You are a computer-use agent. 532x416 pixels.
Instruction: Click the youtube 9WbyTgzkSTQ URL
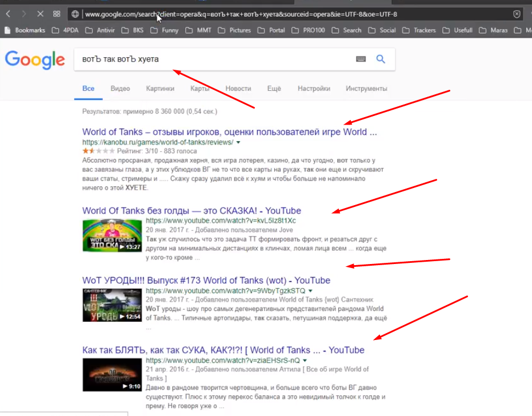[226, 291]
